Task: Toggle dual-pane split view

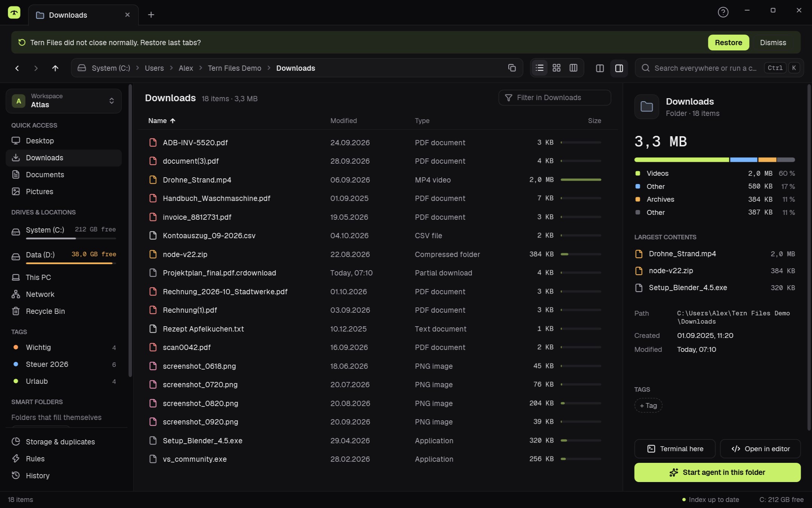Action: click(600, 68)
